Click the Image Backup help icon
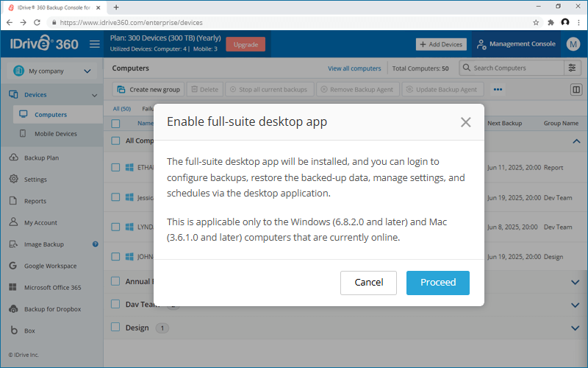The width and height of the screenshot is (588, 368). (x=96, y=244)
